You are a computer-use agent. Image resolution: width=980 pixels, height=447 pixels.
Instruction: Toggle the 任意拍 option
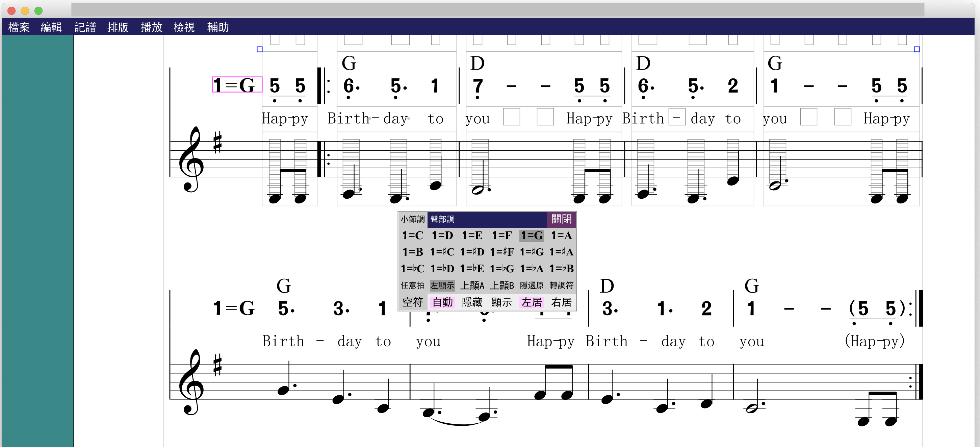point(413,285)
